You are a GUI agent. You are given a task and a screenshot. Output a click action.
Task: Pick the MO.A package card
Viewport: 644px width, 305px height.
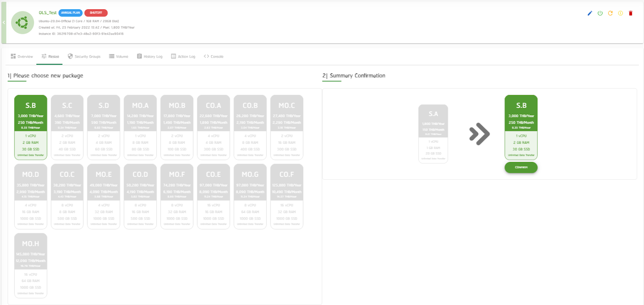coord(140,127)
